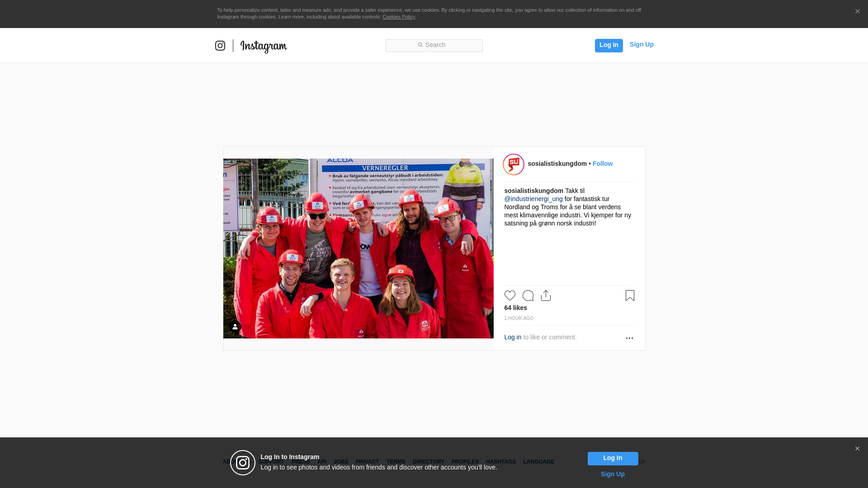Open the @industrienergi_ung mention
The width and height of the screenshot is (868, 488).
(x=533, y=199)
